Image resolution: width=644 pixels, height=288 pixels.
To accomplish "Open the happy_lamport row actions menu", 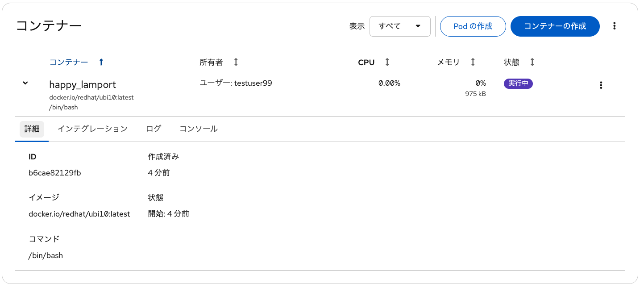I will click(601, 84).
